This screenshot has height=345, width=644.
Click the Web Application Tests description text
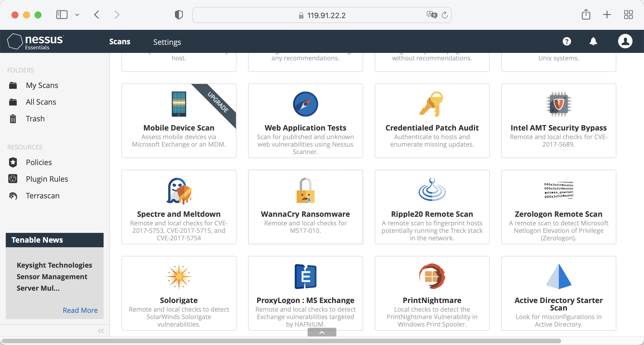[x=305, y=144]
